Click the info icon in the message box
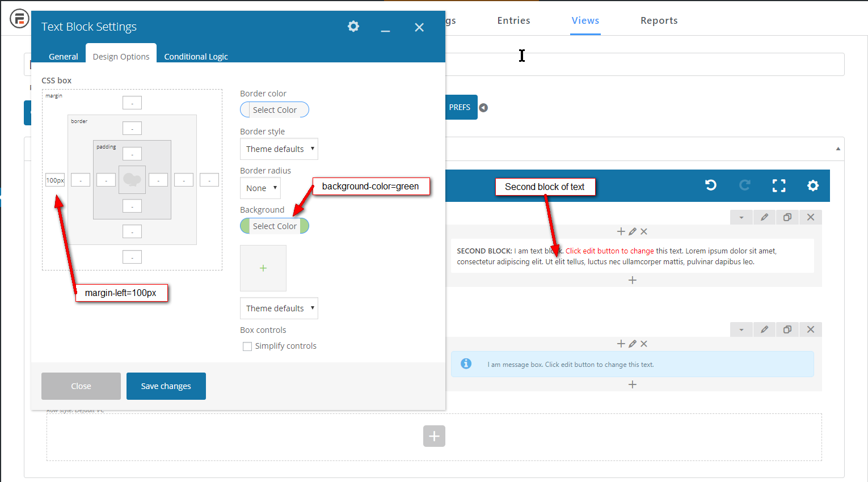The height and width of the screenshot is (482, 868). (x=466, y=363)
